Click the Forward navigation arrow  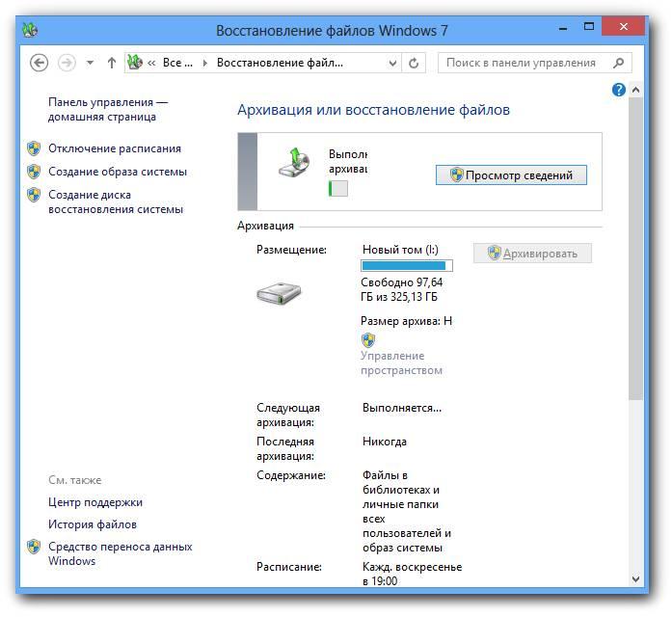[67, 63]
